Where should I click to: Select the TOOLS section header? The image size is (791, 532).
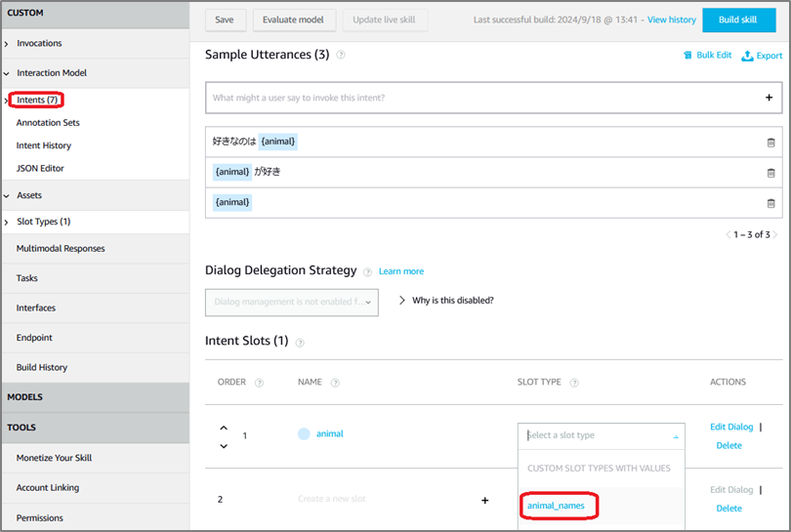(95, 428)
